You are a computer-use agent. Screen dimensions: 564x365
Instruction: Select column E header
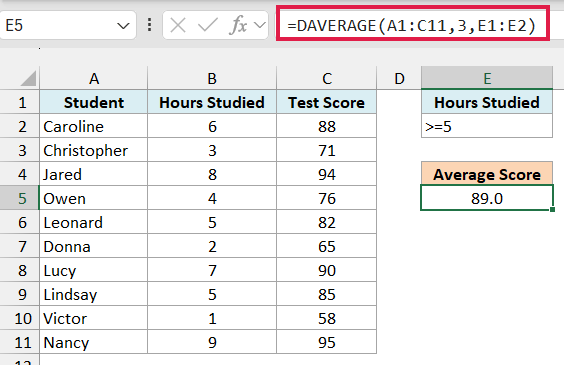(x=487, y=78)
